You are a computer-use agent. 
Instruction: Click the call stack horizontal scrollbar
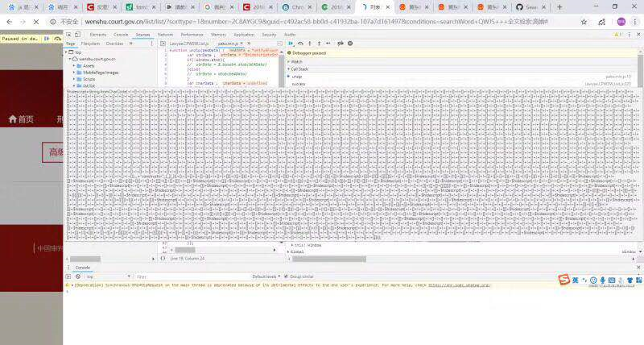(x=329, y=259)
